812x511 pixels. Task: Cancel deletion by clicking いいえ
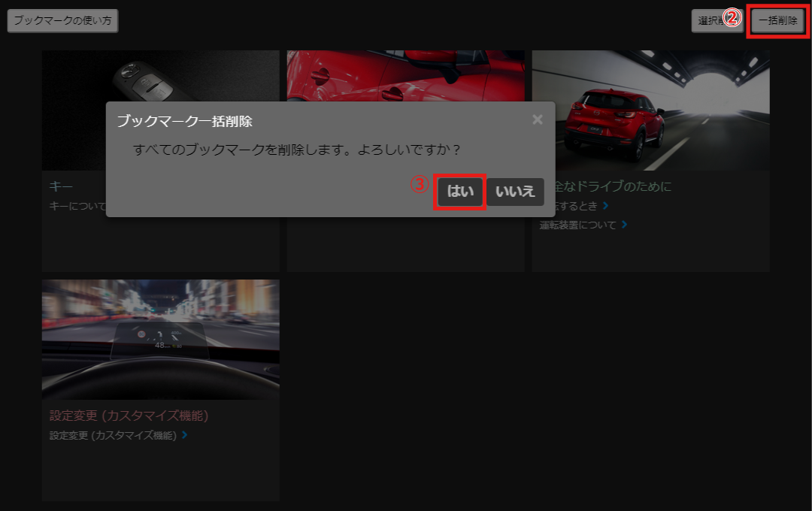[515, 192]
